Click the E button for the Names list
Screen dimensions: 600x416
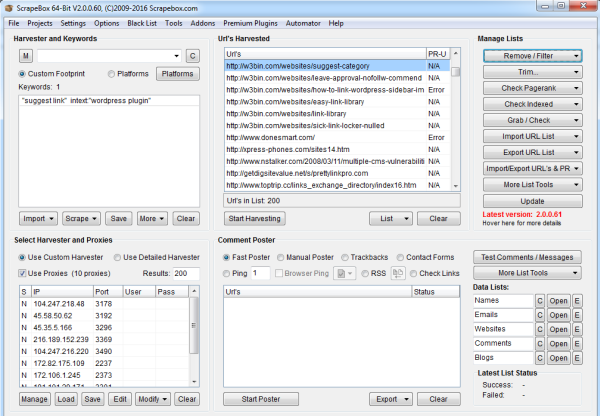[577, 301]
